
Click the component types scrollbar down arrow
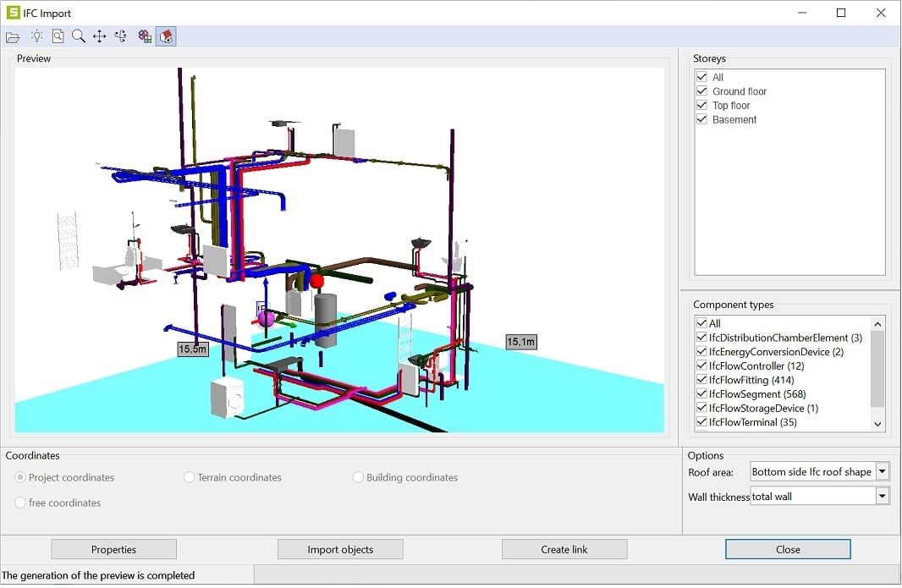(877, 424)
